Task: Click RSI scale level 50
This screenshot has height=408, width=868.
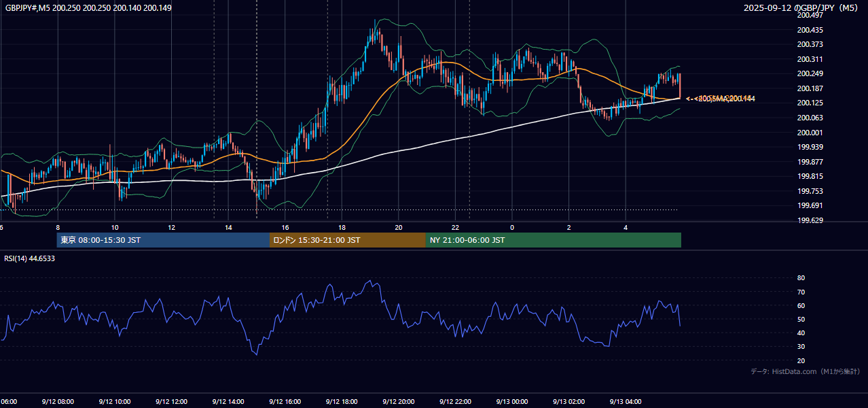Action: (x=801, y=319)
